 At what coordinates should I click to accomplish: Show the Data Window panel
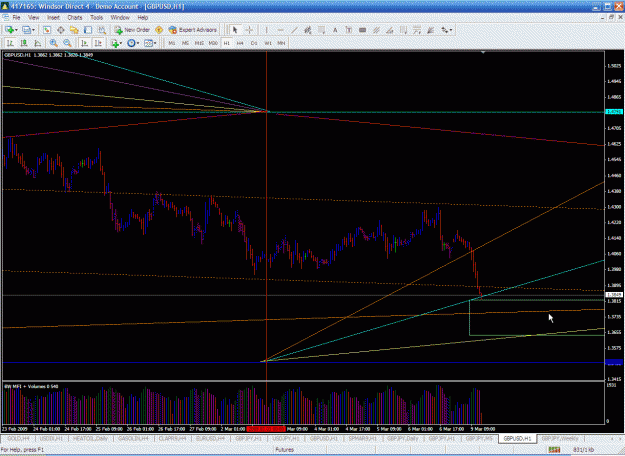(61, 30)
